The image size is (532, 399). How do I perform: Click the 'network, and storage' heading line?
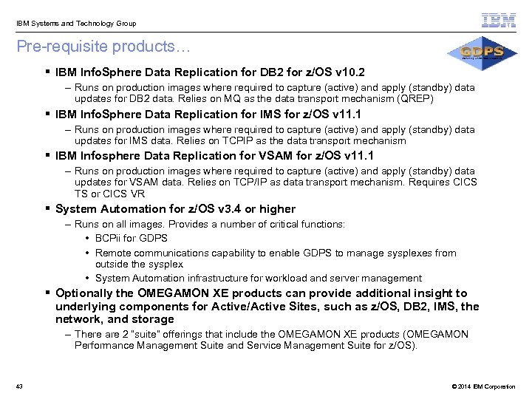115,319
